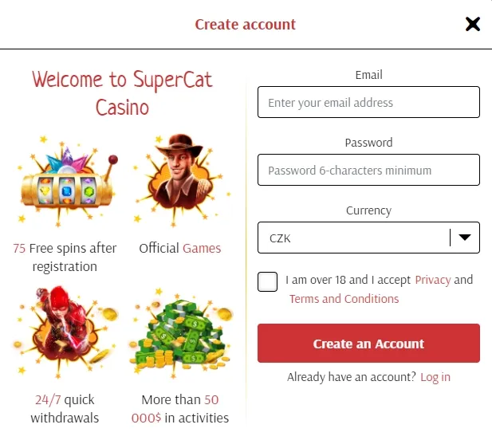
Task: Close the Create account dialog
Action: click(x=473, y=24)
